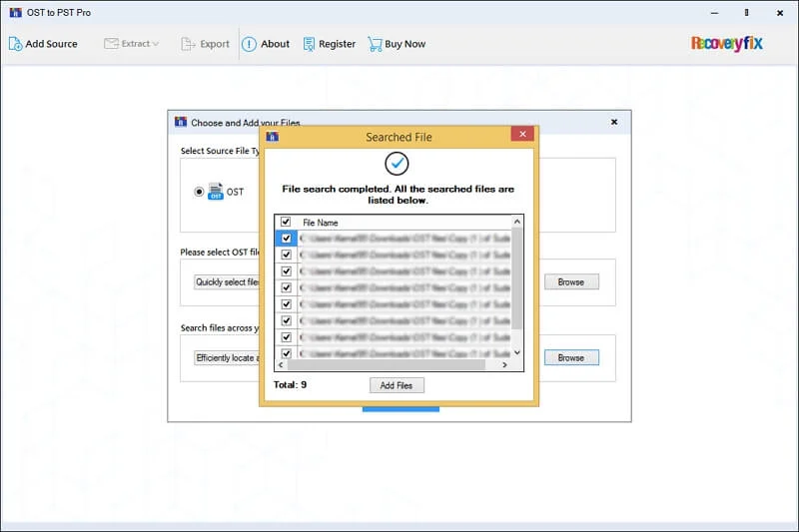The height and width of the screenshot is (532, 799).
Task: Close the Choose and Add your Files dialog
Action: (614, 122)
